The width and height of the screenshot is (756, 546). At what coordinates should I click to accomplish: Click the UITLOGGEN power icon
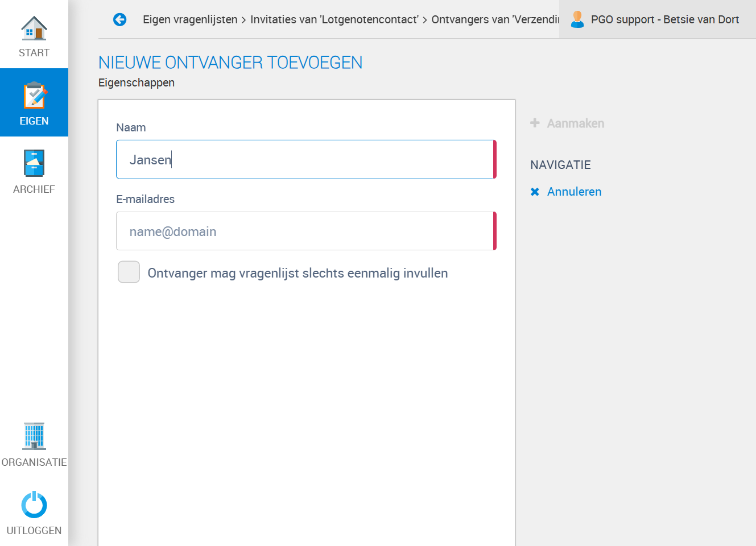34,504
